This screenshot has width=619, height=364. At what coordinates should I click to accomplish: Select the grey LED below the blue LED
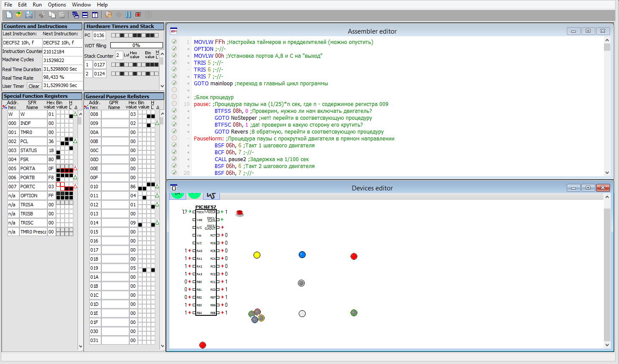coord(301,283)
